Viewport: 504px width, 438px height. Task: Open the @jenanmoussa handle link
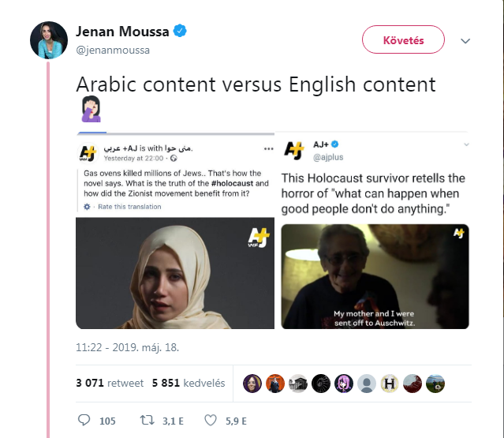click(113, 51)
